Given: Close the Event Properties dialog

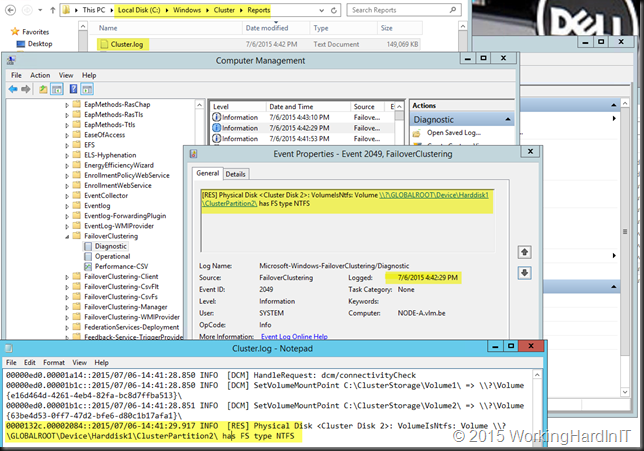Looking at the screenshot, I should coord(530,152).
